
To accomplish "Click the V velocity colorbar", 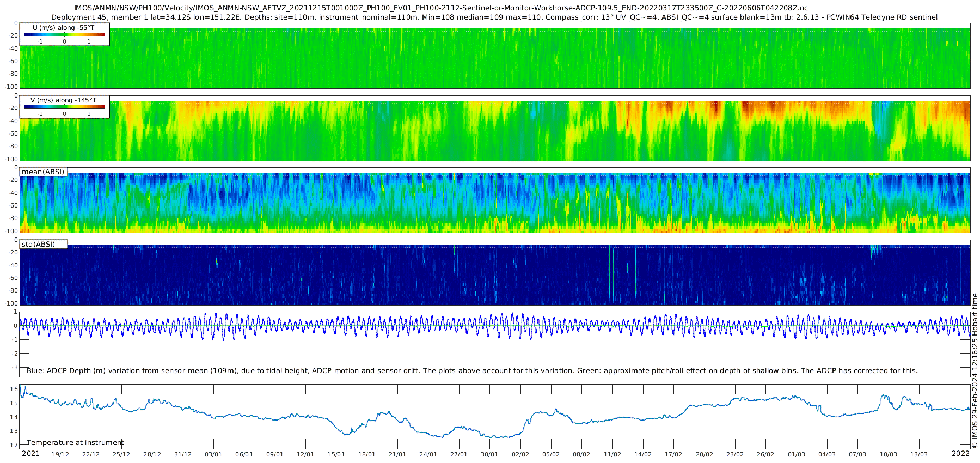I will (65, 107).
